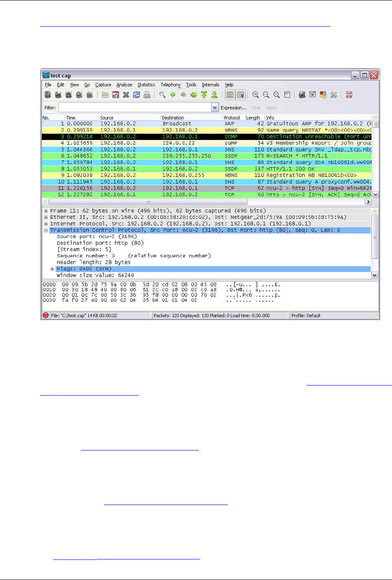The image size is (392, 580).
Task: Open a capture file folder icon
Action: point(105,95)
